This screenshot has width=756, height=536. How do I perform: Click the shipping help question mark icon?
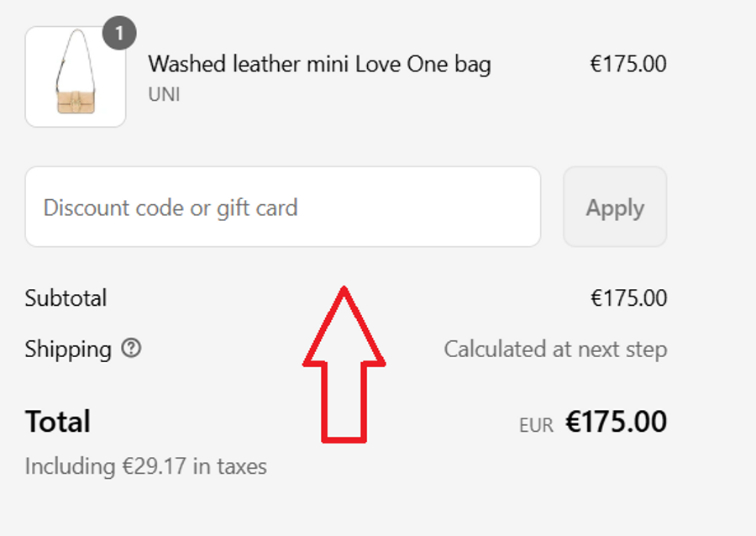click(131, 348)
